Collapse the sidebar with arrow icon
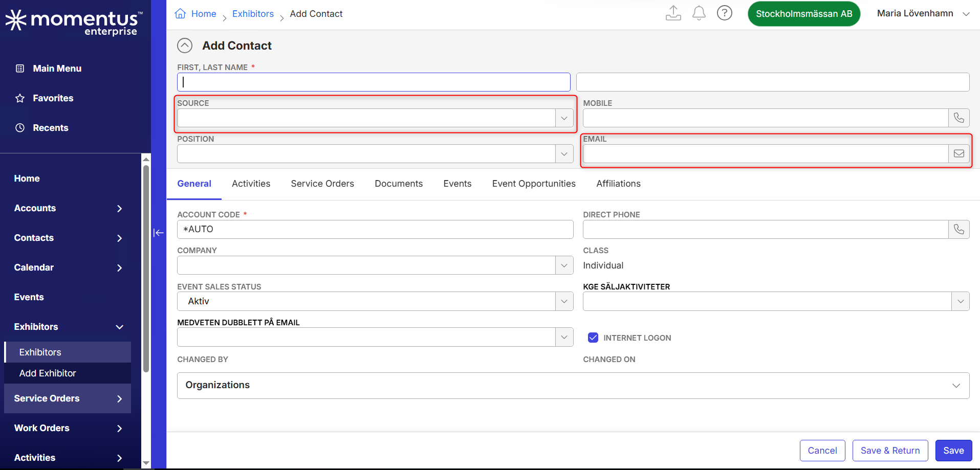 tap(159, 233)
